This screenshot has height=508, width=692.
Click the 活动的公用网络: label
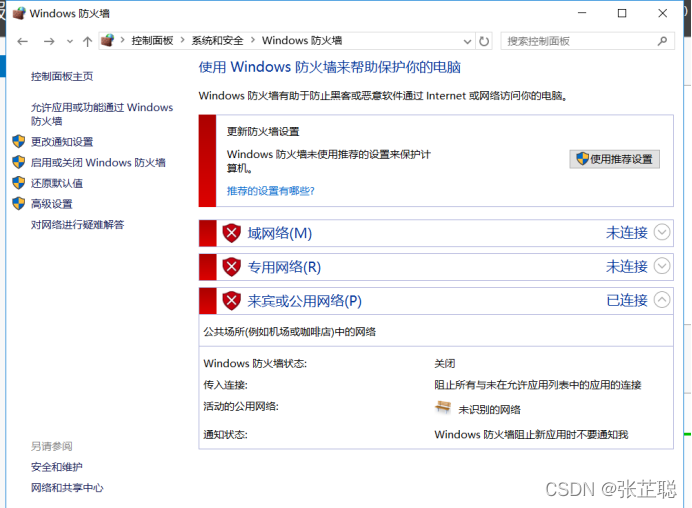(x=241, y=406)
